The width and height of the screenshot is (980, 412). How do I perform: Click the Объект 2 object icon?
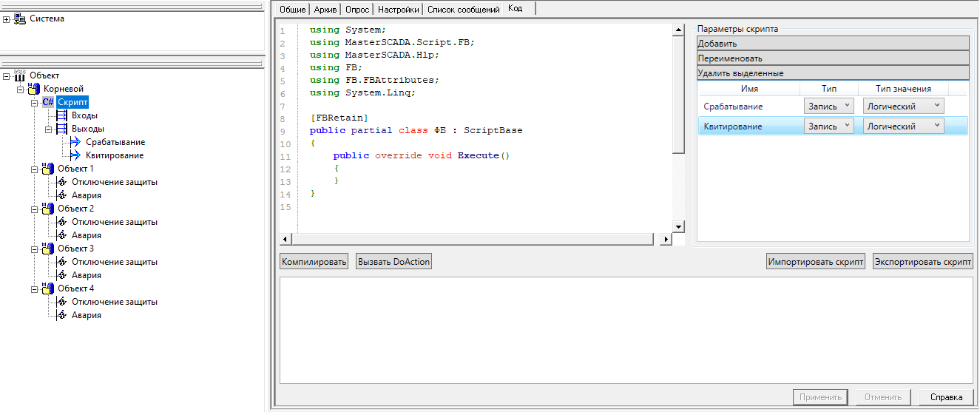[48, 209]
